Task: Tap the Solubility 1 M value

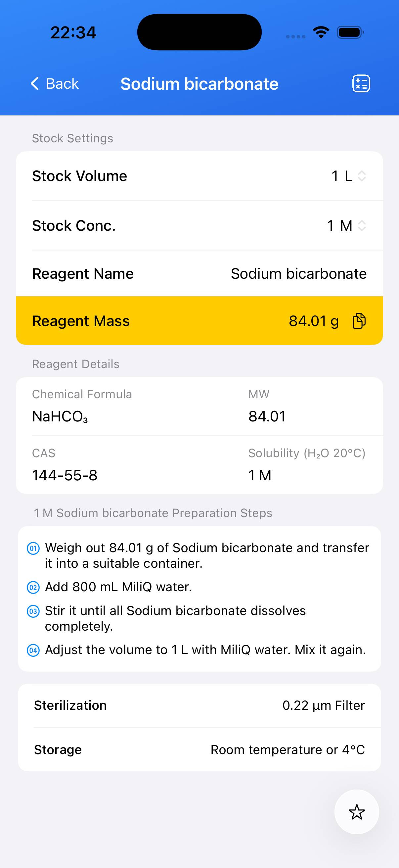Action: coord(260,475)
